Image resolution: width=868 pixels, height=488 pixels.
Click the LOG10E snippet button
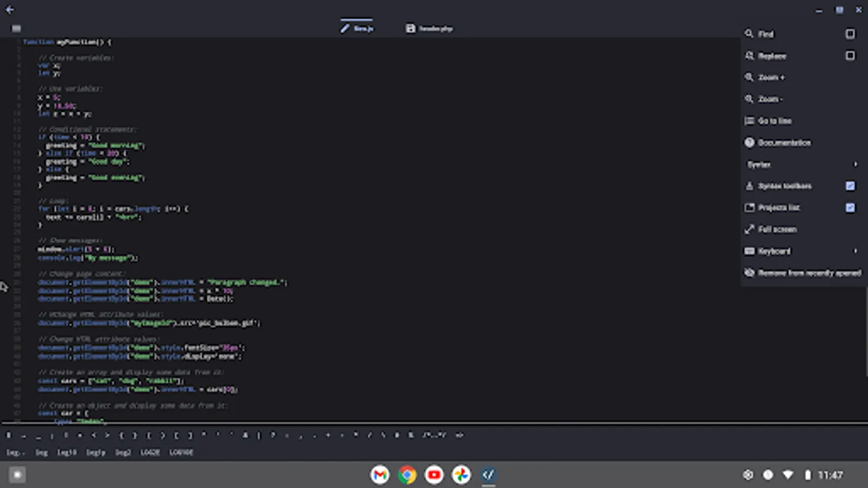(180, 452)
